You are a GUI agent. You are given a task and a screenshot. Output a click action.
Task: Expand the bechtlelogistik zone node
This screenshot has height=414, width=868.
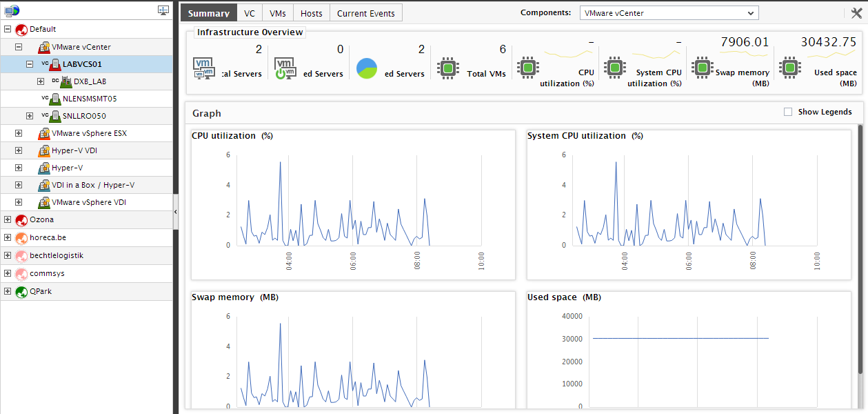pyautogui.click(x=8, y=256)
